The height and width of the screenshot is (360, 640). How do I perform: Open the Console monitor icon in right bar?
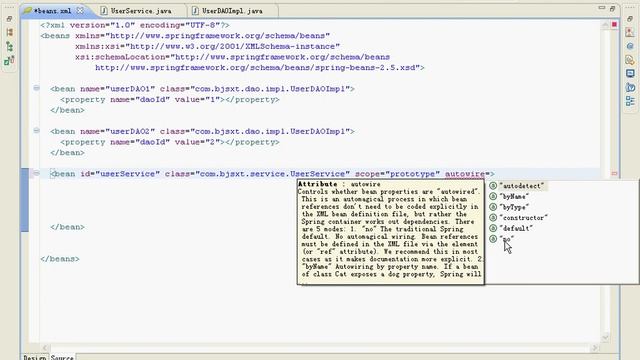coord(630,74)
